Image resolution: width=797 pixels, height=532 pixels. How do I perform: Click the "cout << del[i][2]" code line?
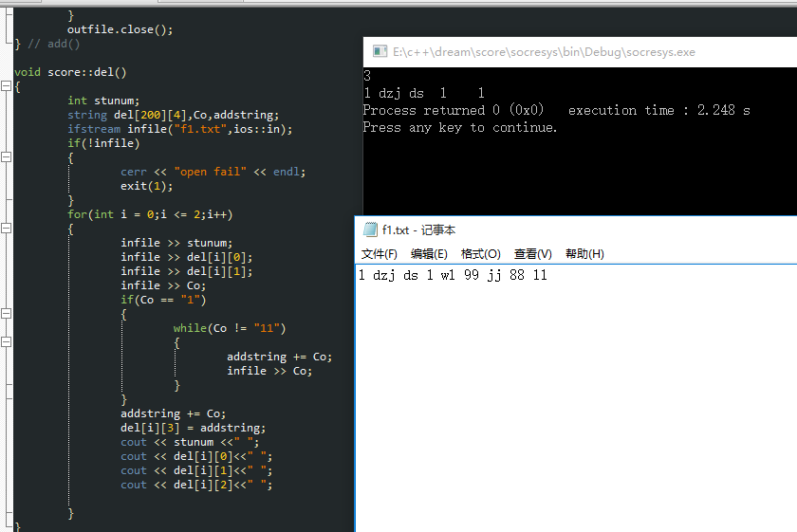[x=196, y=485]
